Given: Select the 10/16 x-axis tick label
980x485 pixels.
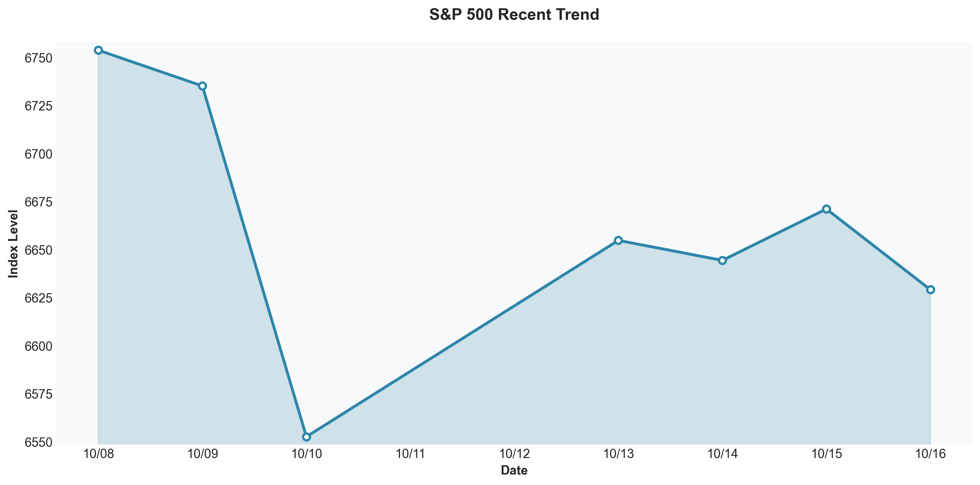Looking at the screenshot, I should [930, 454].
